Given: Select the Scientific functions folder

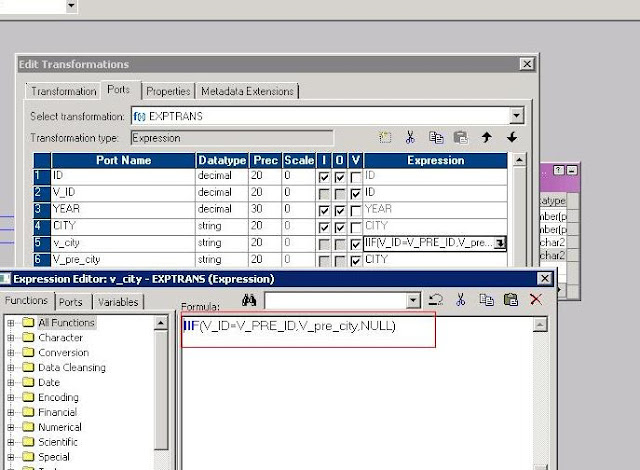Looking at the screenshot, I should tap(58, 442).
